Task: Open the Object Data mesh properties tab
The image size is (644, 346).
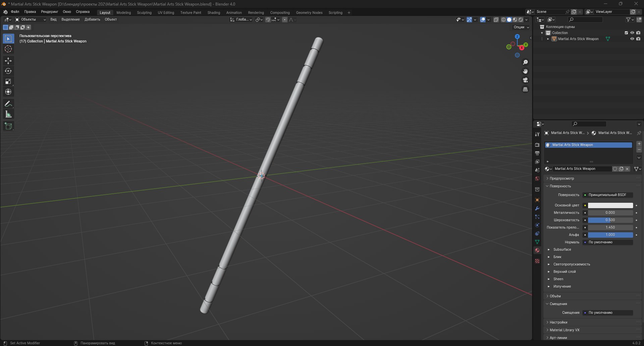Action: click(x=537, y=242)
